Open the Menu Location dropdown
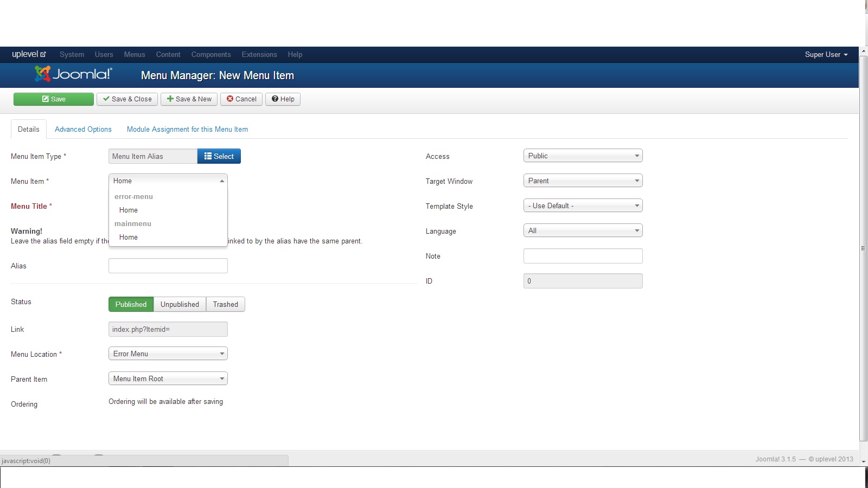Viewport: 868px width, 488px height. click(168, 354)
